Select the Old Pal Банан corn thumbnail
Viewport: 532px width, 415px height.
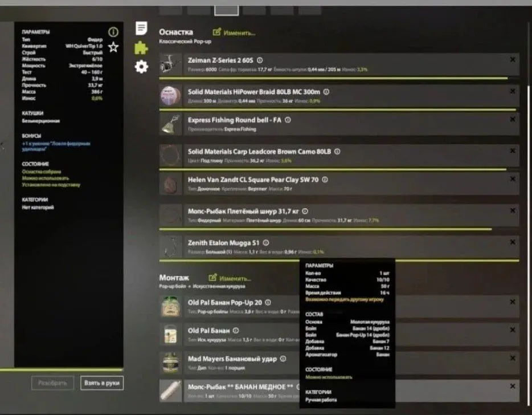170,335
